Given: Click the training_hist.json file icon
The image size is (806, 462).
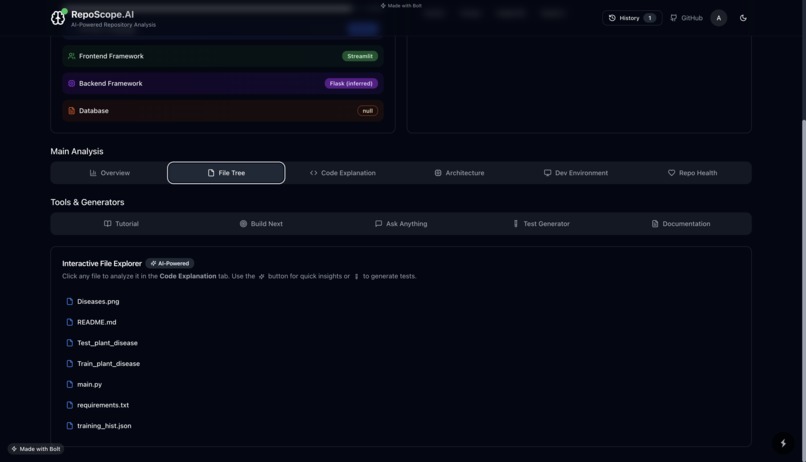Looking at the screenshot, I should 69,426.
